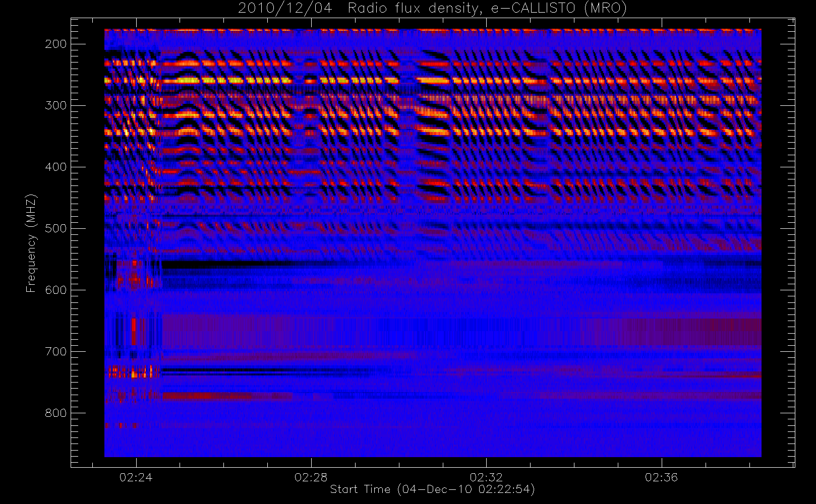816x504 pixels.
Task: Click the 600 frequency tick label
Action: pyautogui.click(x=56, y=290)
